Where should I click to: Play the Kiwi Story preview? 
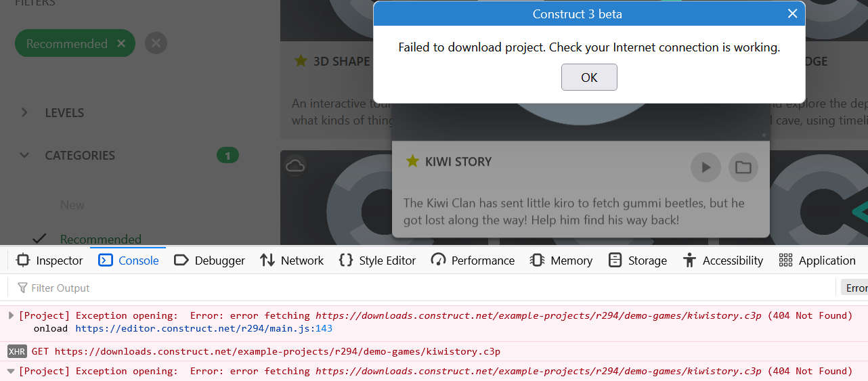click(x=706, y=167)
